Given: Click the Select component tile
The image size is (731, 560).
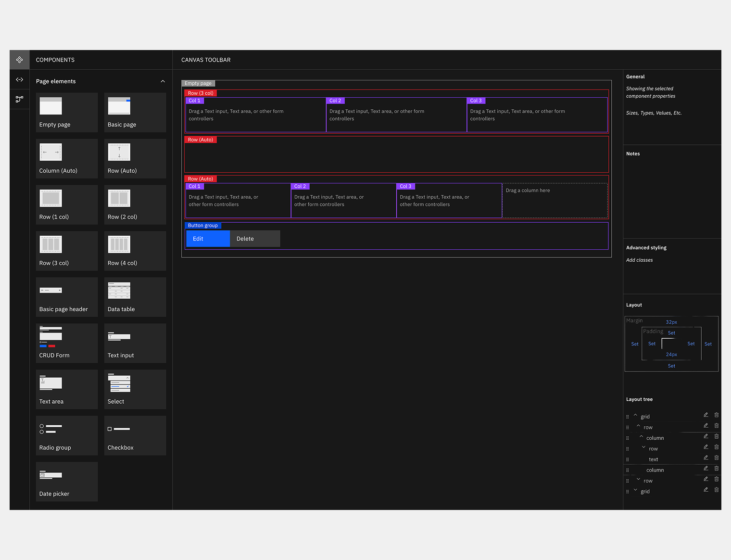Looking at the screenshot, I should coord(135,389).
